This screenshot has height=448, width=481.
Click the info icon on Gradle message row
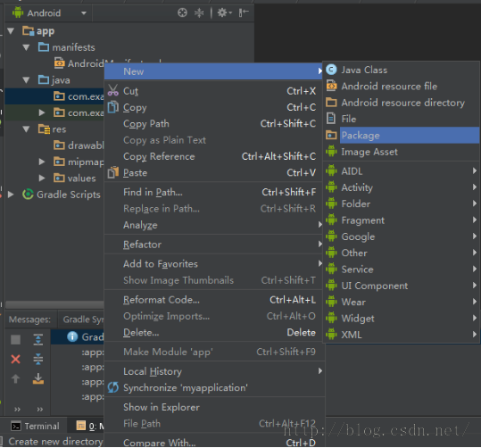(x=72, y=336)
